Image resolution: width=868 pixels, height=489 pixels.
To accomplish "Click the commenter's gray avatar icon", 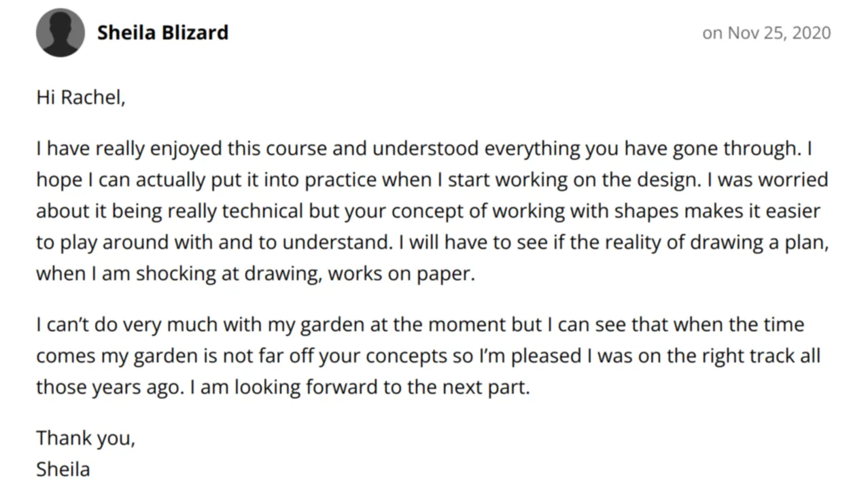I will pos(60,33).
